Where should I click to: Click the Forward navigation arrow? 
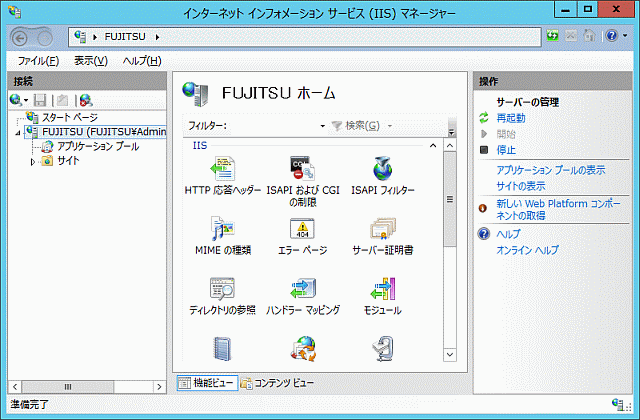point(45,38)
